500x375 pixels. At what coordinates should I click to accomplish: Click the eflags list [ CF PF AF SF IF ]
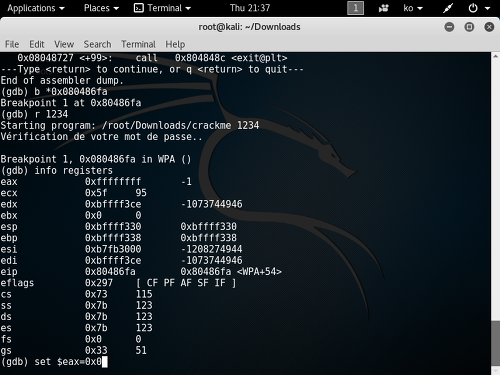pyautogui.click(x=186, y=283)
